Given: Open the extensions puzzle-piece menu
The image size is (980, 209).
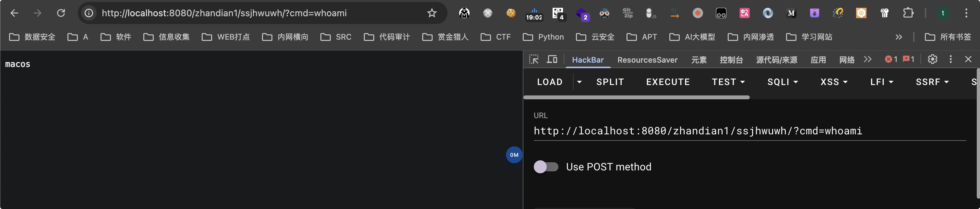Looking at the screenshot, I should [x=908, y=13].
